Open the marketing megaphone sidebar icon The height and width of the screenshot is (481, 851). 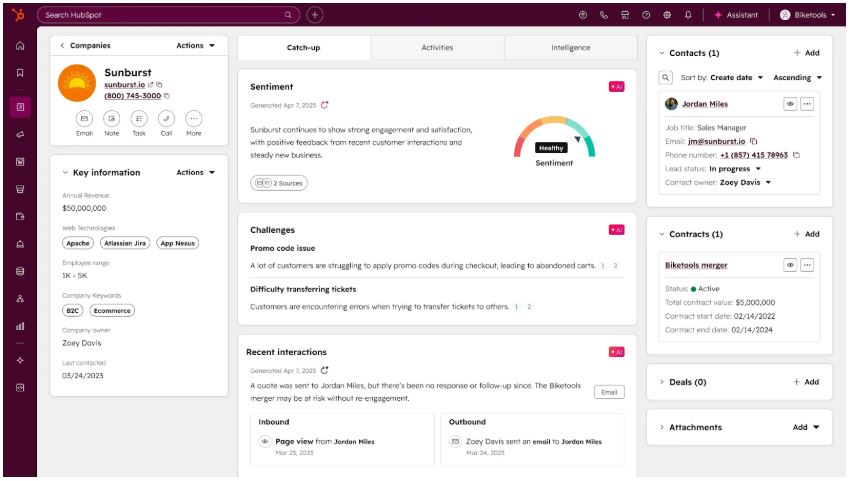[20, 135]
